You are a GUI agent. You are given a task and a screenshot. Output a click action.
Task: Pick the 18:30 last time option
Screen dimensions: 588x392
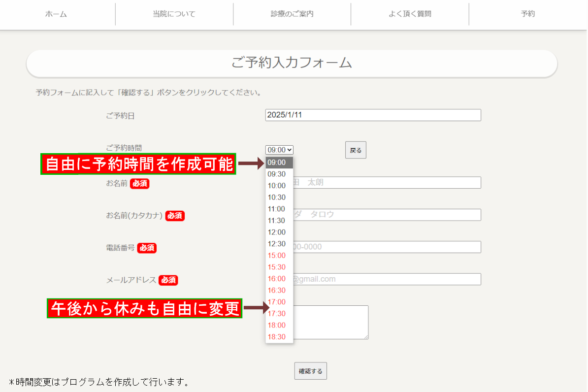(277, 337)
